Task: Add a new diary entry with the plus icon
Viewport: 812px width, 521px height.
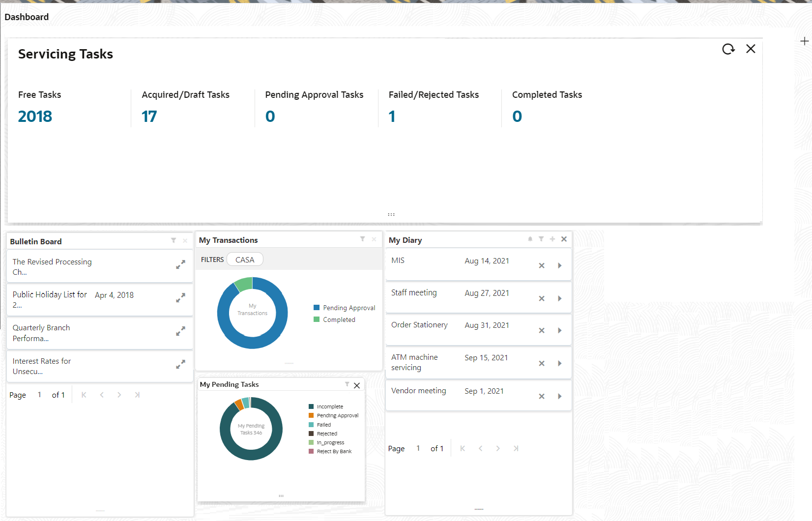Action: coord(552,239)
